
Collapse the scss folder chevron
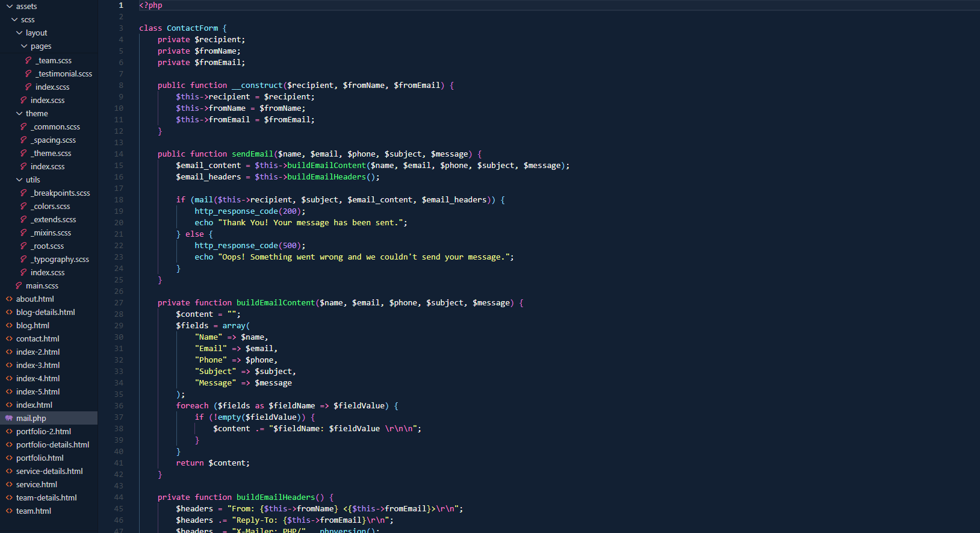click(14, 19)
